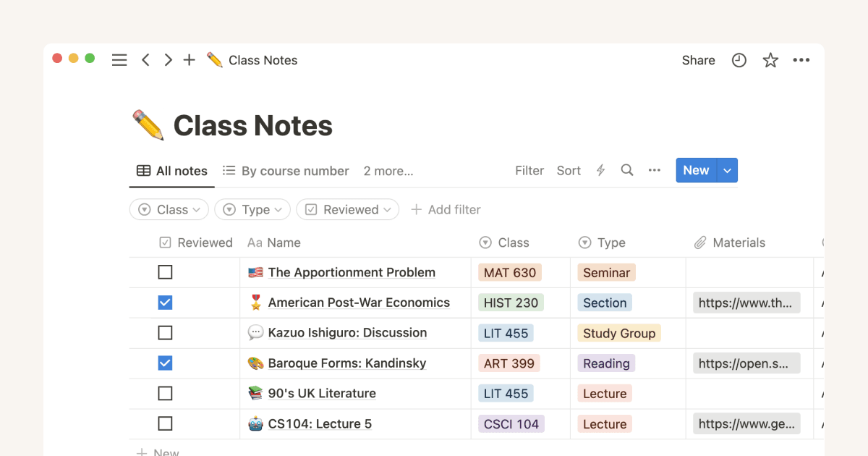
Task: Check the Reviewed box for CS104: Lecture 5
Action: tap(165, 423)
